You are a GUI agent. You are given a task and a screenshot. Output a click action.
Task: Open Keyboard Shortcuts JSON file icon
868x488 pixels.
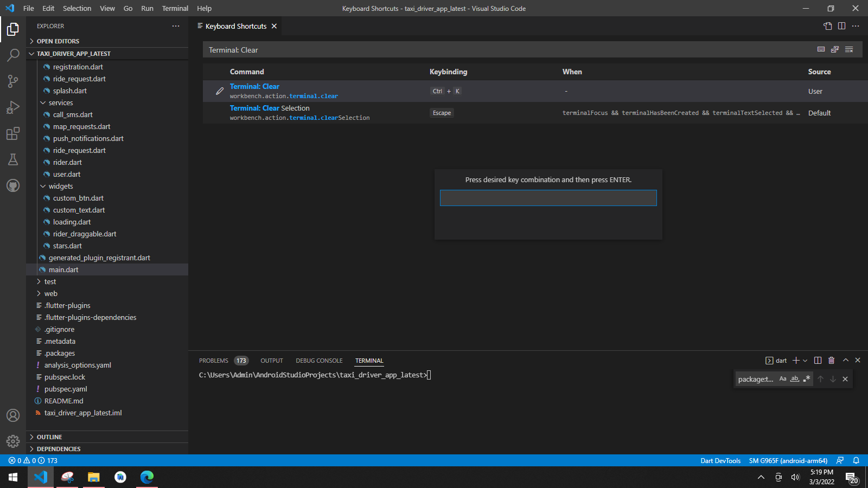pyautogui.click(x=827, y=26)
